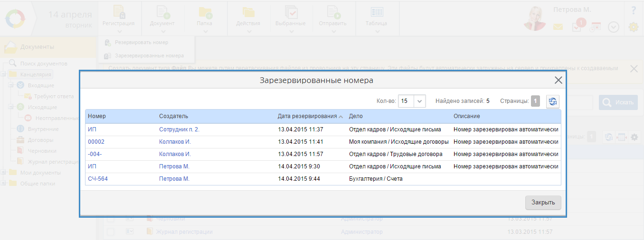Collapse the Канцелярия tree node
The width and height of the screenshot is (644, 240).
(x=4, y=74)
